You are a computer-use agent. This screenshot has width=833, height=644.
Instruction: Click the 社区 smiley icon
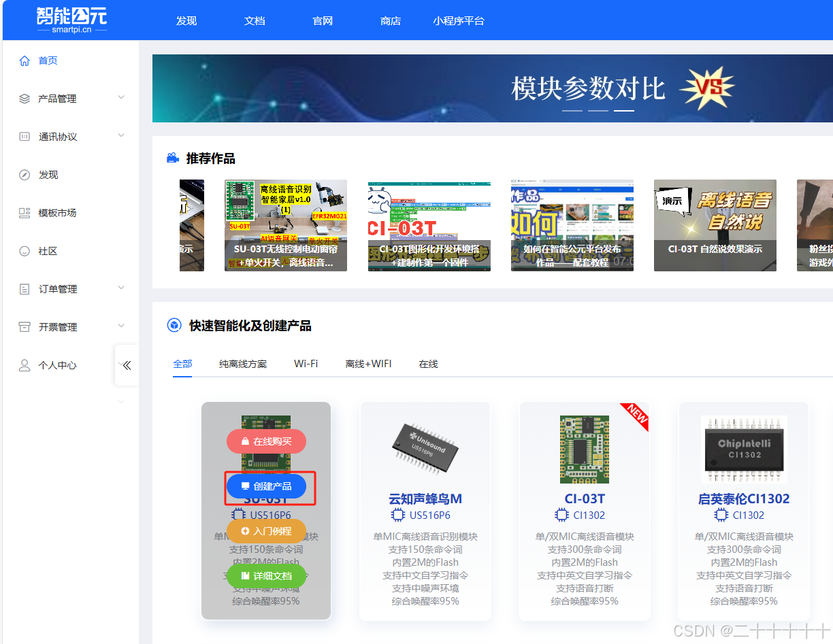point(24,251)
